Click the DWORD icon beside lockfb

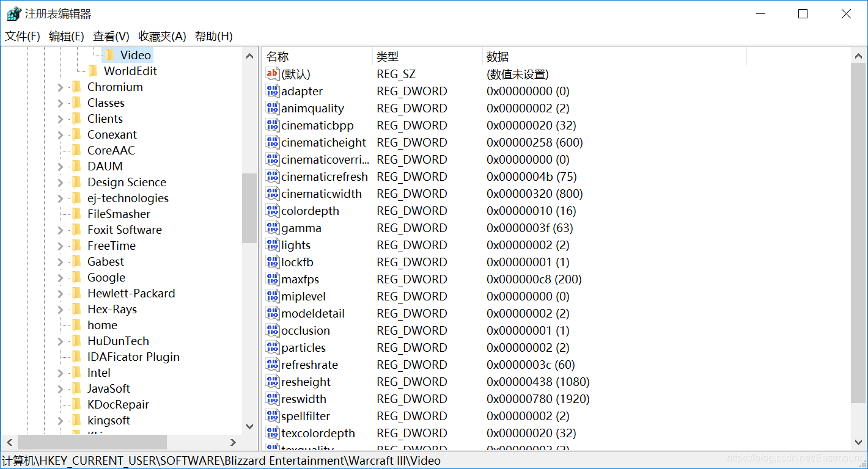pos(273,262)
